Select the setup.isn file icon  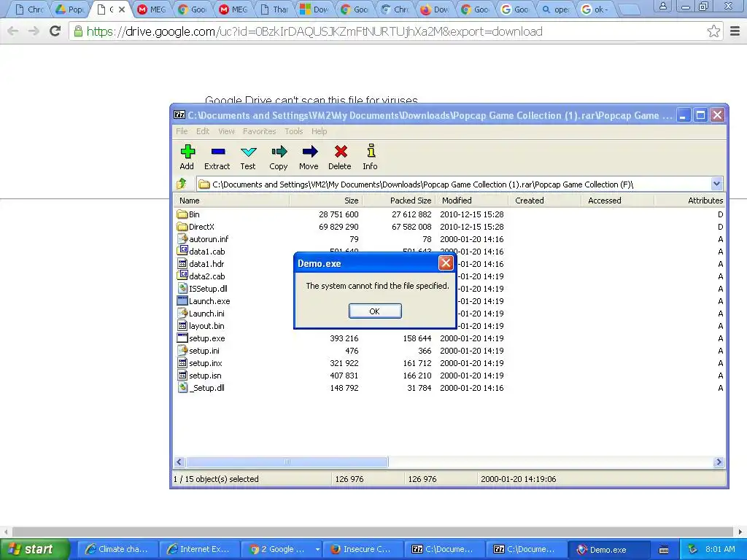pyautogui.click(x=182, y=376)
